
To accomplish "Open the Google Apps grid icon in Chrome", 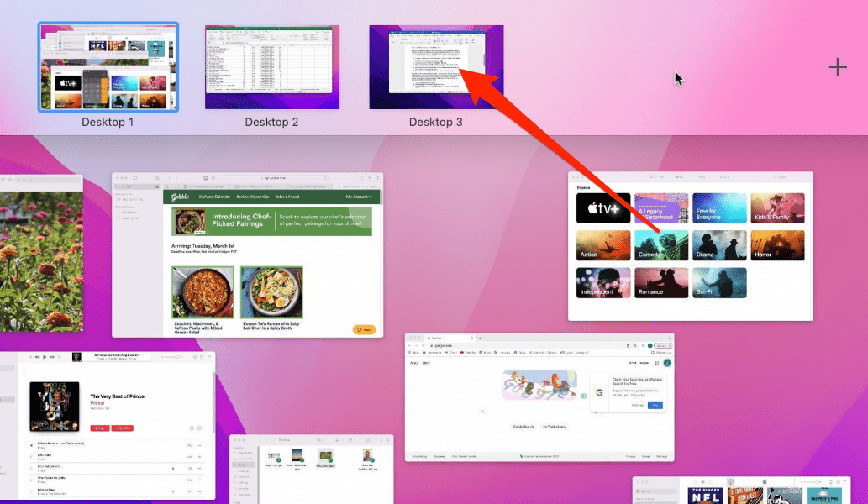I will 656,363.
